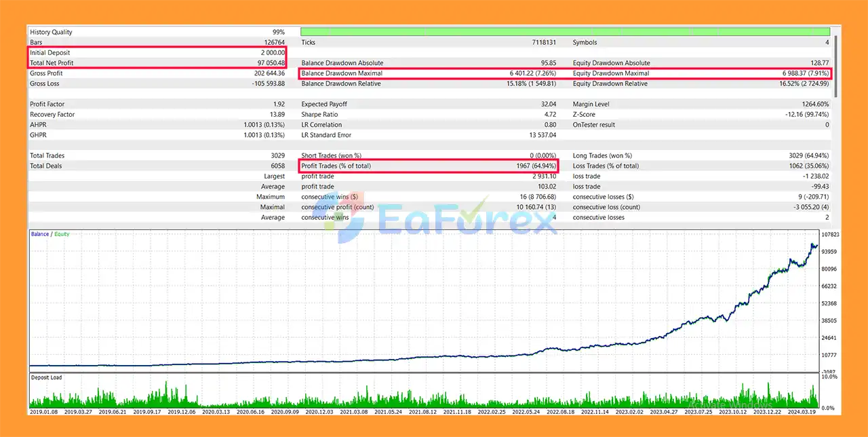The height and width of the screenshot is (437, 868).
Task: Click the Profit Factor value 1.92
Action: click(x=279, y=104)
